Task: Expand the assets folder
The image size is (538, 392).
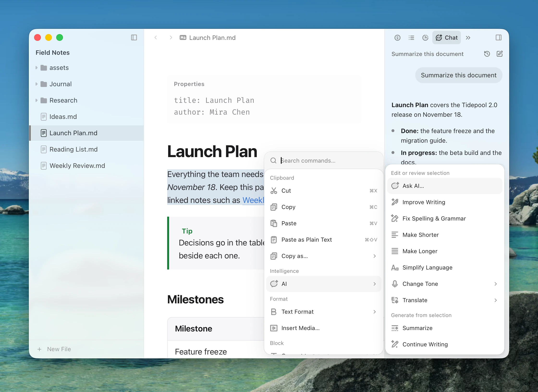Action: [x=37, y=68]
